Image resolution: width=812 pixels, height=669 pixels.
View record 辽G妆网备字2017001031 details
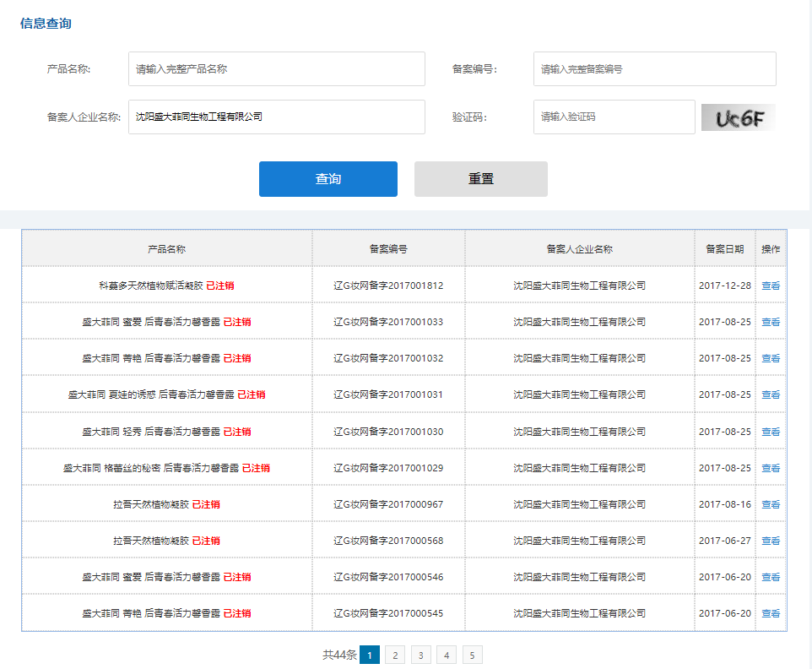click(771, 394)
